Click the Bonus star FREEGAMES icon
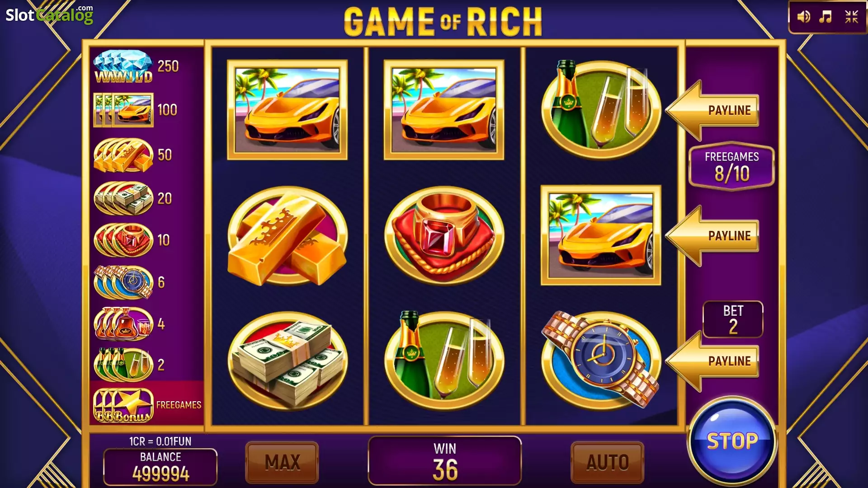 click(123, 405)
